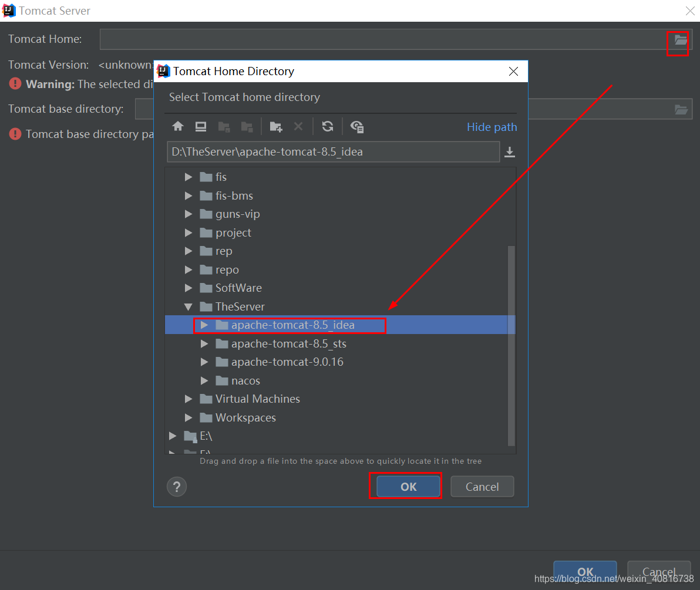The width and height of the screenshot is (700, 590).
Task: Expand the nacos folder
Action: point(204,380)
